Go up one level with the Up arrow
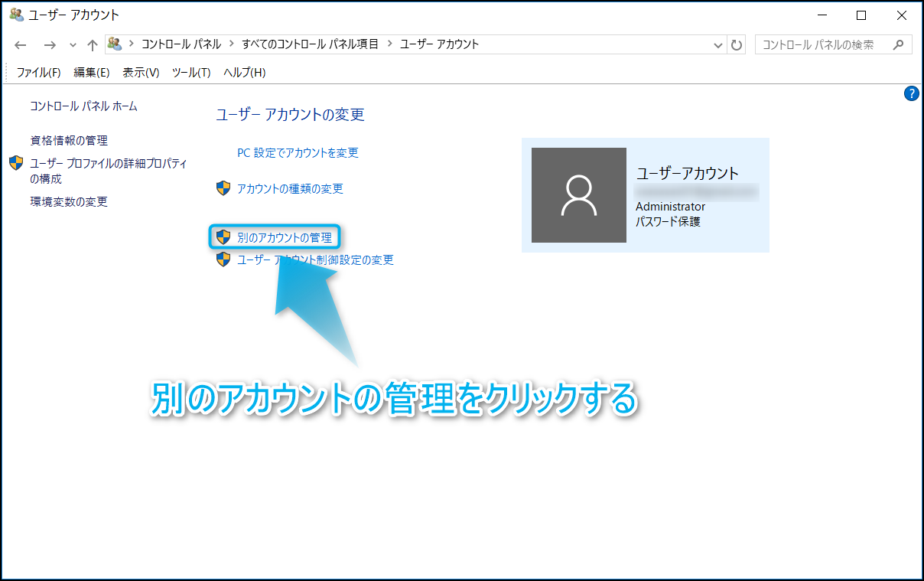This screenshot has width=924, height=581. point(93,44)
